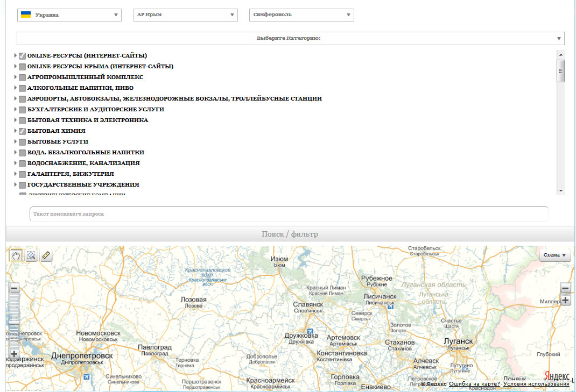
Task: Select the hand pan tool on map
Action: point(16,255)
